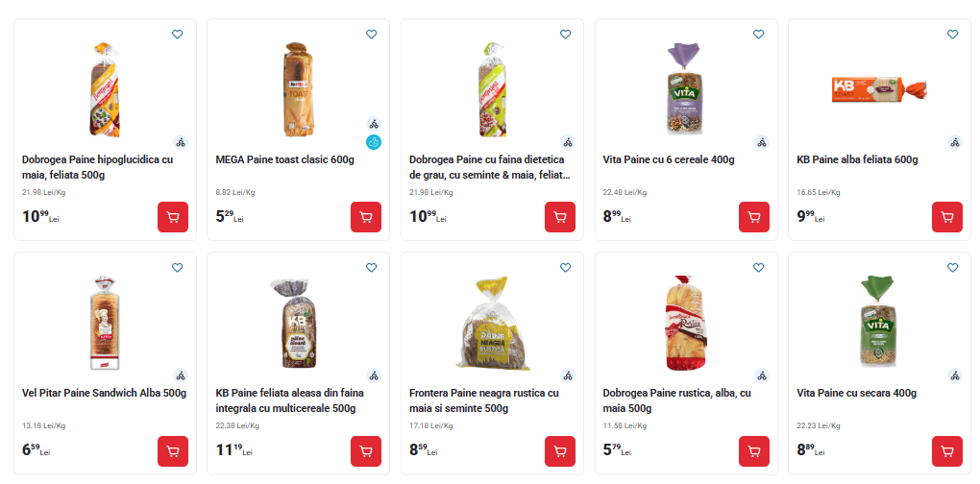Favorite KB Paine feliata integrala multicereale
This screenshot has height=484, width=980.
(x=372, y=268)
